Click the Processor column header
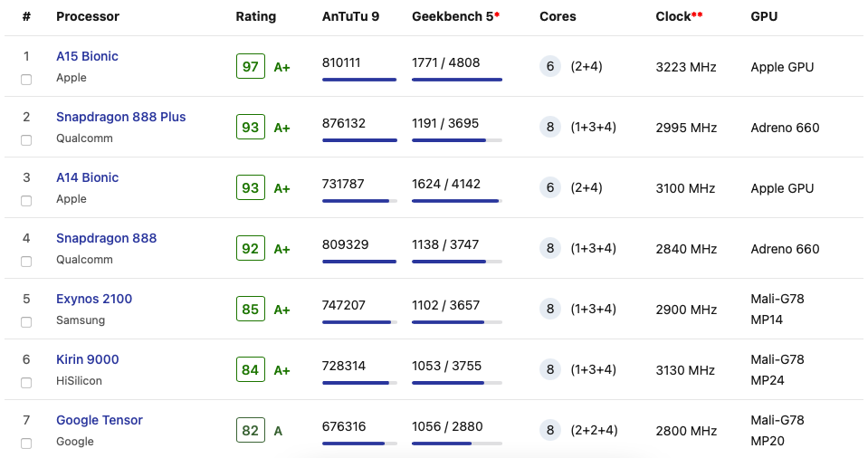This screenshot has width=868, height=458. [x=88, y=16]
